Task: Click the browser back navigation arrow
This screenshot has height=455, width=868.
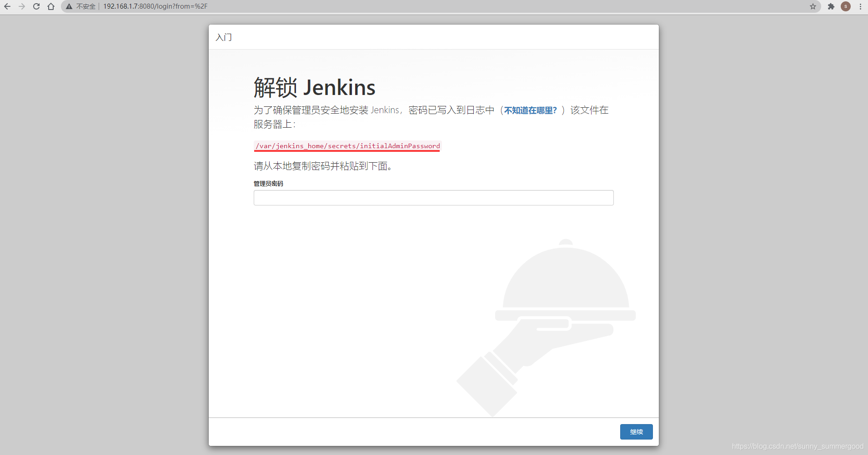Action: (8, 6)
